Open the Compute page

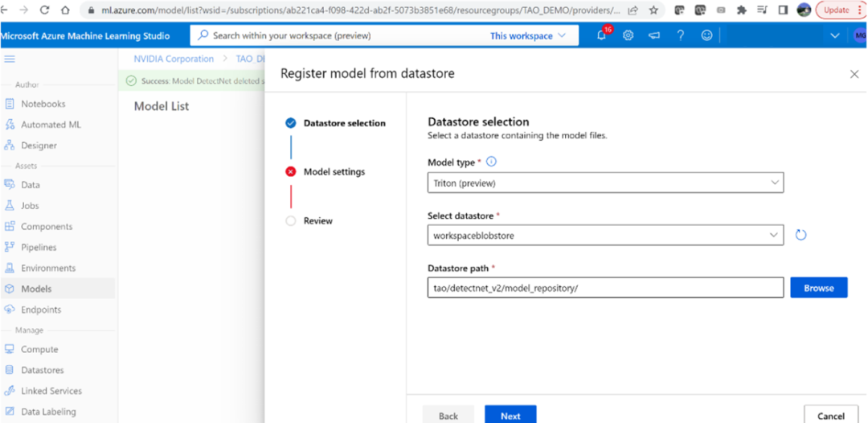pos(39,349)
